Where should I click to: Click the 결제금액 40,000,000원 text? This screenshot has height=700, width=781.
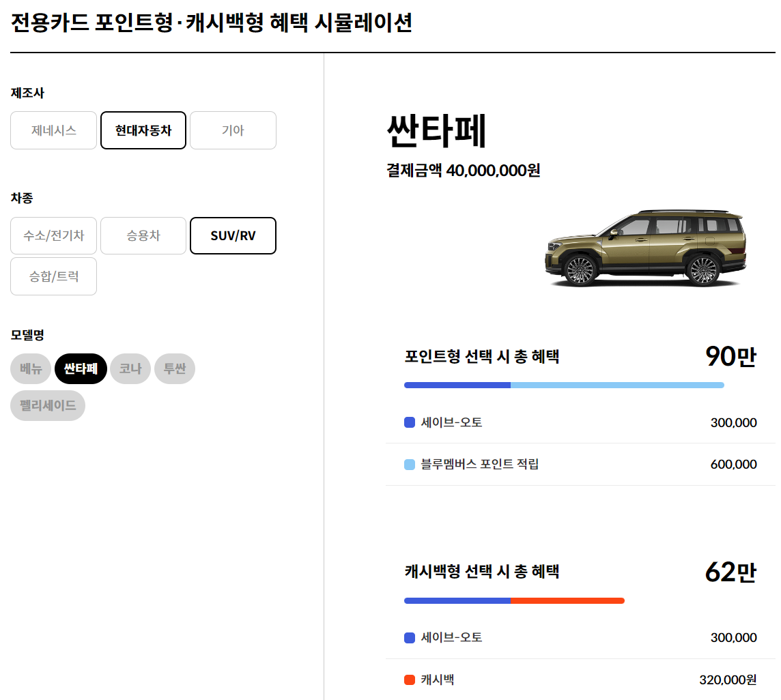(464, 171)
